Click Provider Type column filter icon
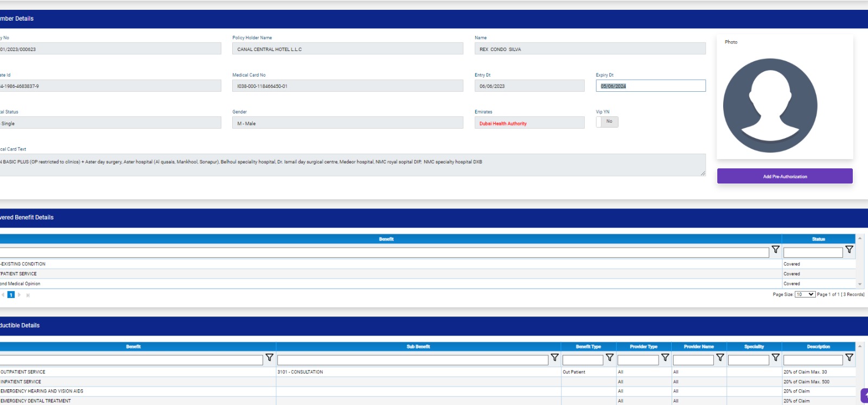Image resolution: width=868 pixels, height=405 pixels. [665, 358]
